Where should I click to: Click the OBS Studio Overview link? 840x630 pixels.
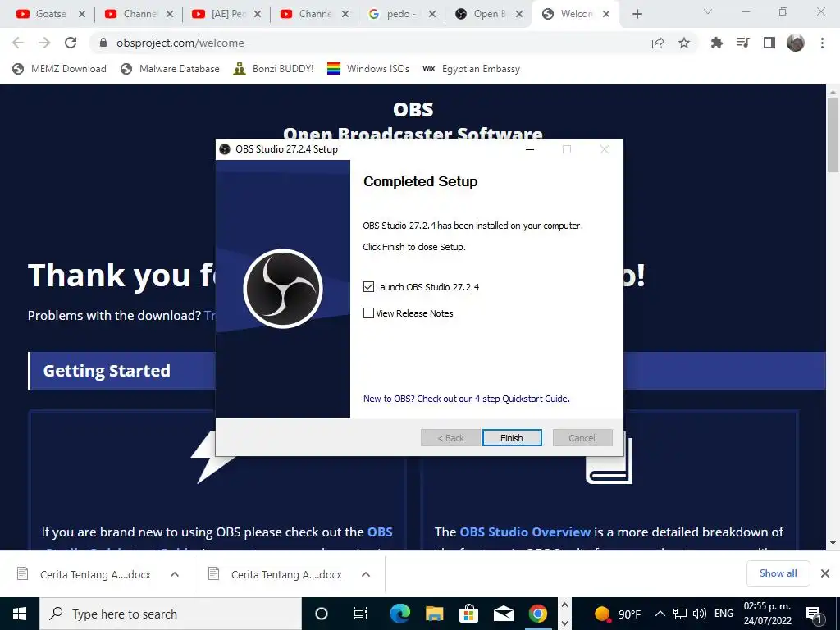pos(525,532)
